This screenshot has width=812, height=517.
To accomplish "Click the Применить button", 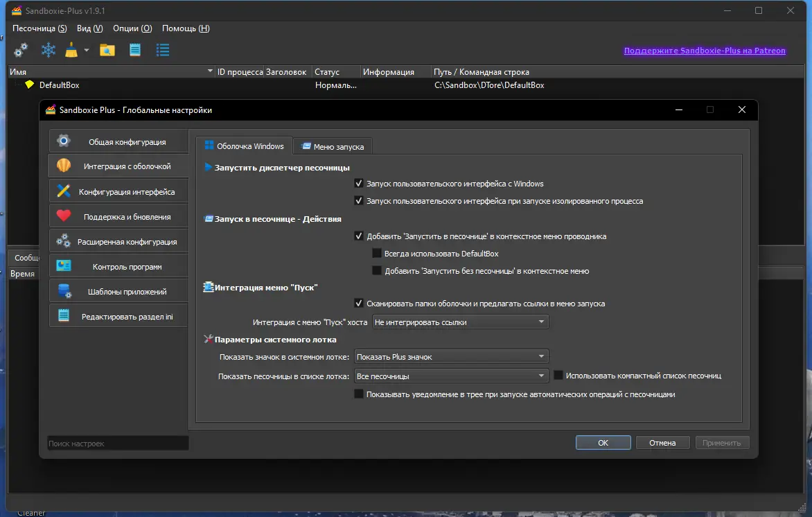I will (x=721, y=442).
